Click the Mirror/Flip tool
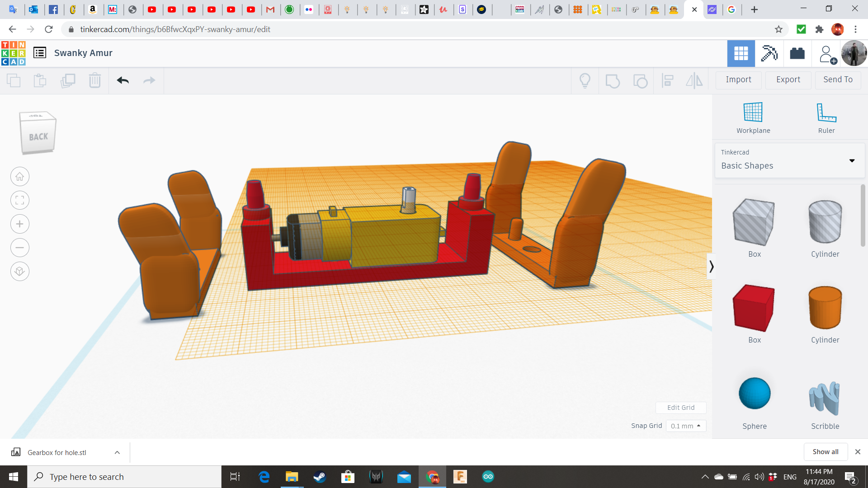 (x=694, y=80)
